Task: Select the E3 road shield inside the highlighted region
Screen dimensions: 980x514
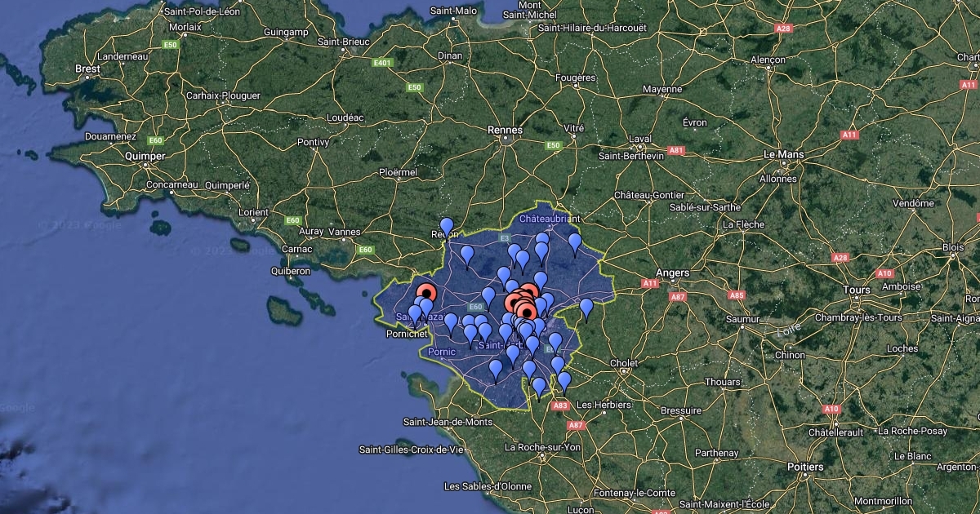Action: [505, 237]
